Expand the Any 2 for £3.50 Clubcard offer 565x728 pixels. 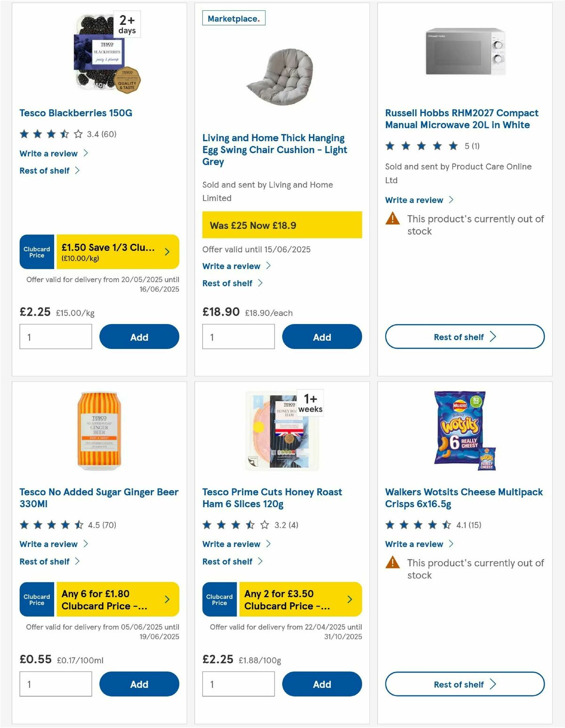click(299, 599)
